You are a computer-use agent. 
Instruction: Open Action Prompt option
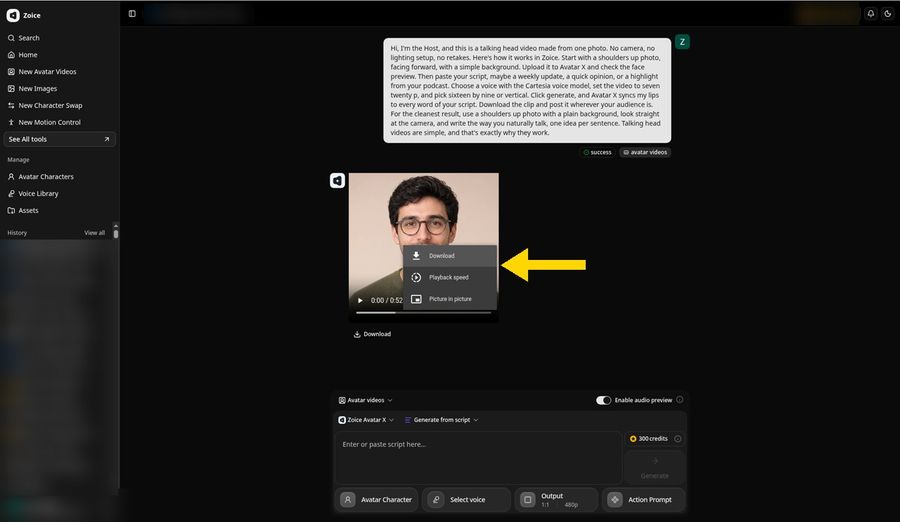643,500
